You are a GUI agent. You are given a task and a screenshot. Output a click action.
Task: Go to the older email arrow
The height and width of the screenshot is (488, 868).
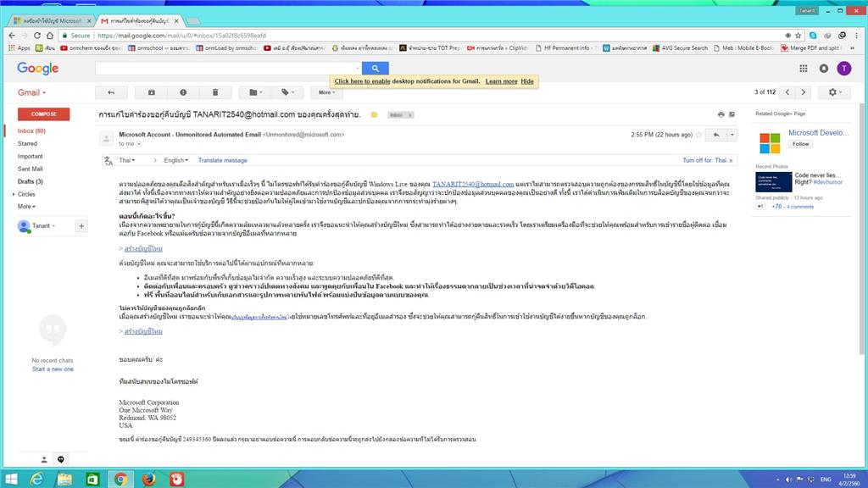tap(804, 92)
